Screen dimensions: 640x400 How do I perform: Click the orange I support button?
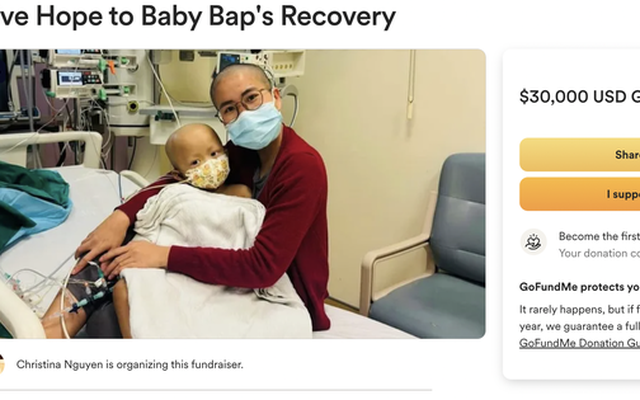click(580, 194)
